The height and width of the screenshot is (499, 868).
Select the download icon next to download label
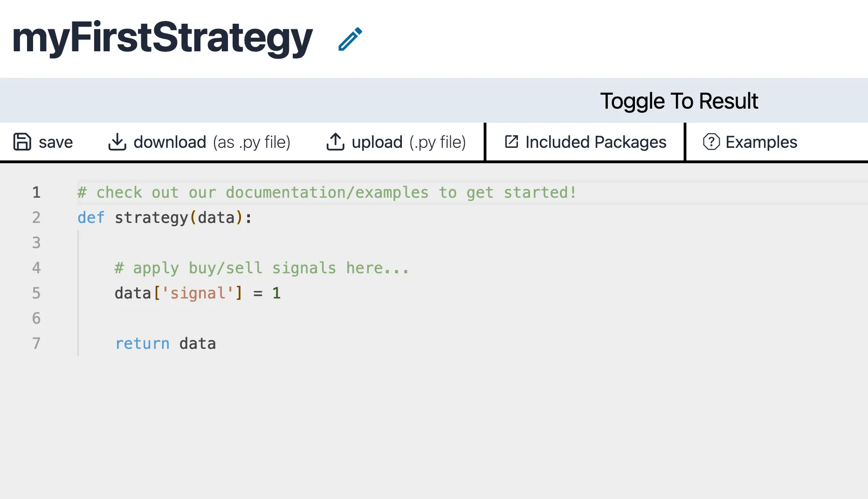click(x=117, y=142)
